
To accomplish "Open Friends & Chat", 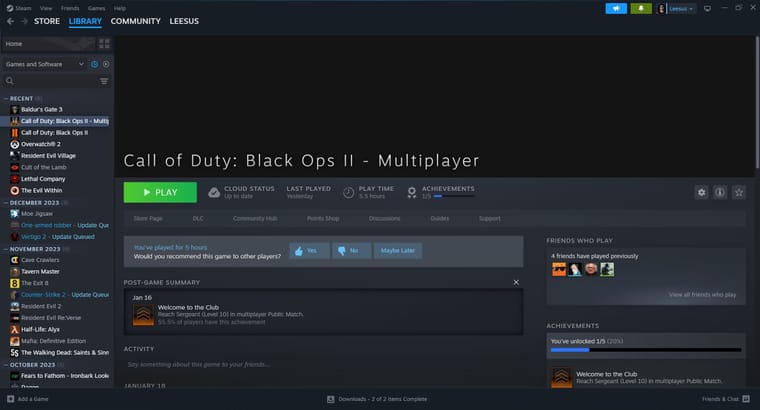I will (726, 399).
